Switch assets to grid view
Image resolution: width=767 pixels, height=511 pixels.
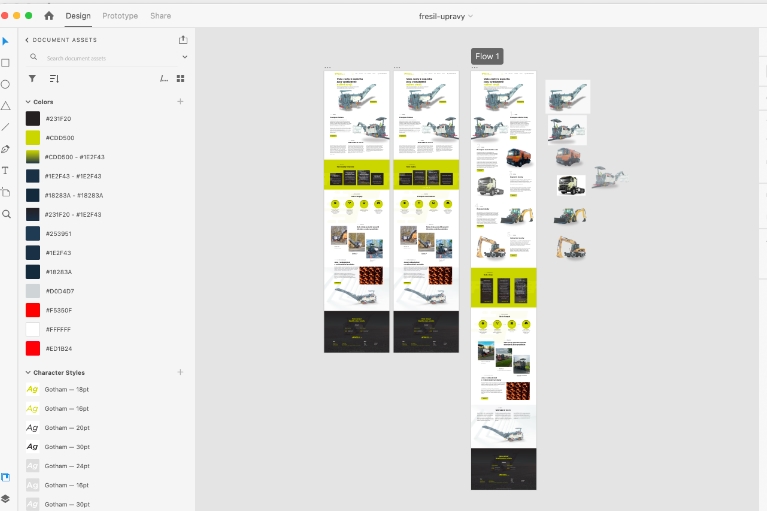(x=181, y=78)
